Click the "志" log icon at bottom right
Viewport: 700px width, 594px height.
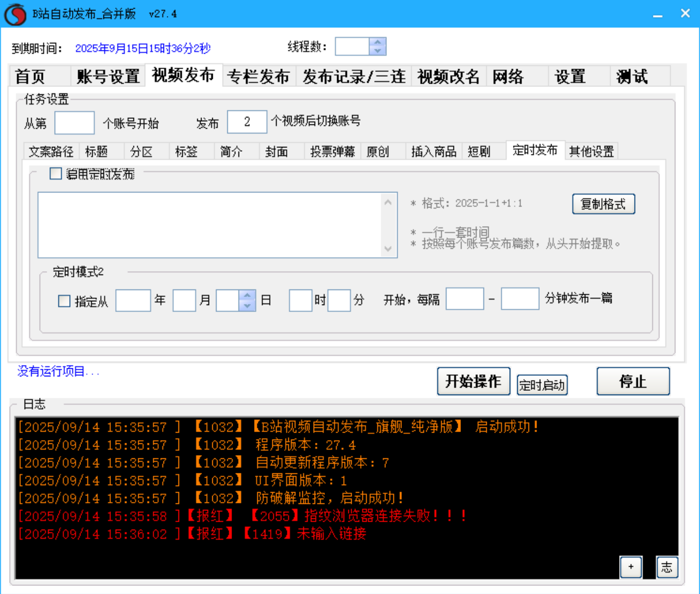click(x=667, y=567)
